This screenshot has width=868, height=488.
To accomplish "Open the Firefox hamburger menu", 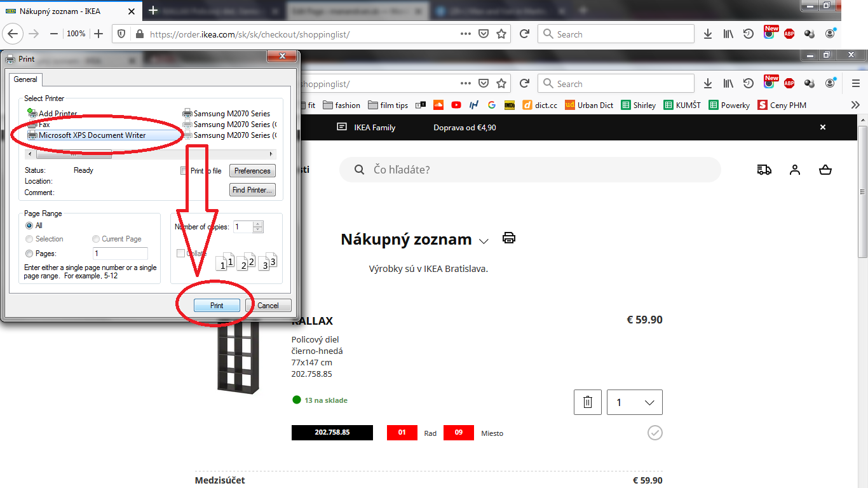I will (856, 83).
